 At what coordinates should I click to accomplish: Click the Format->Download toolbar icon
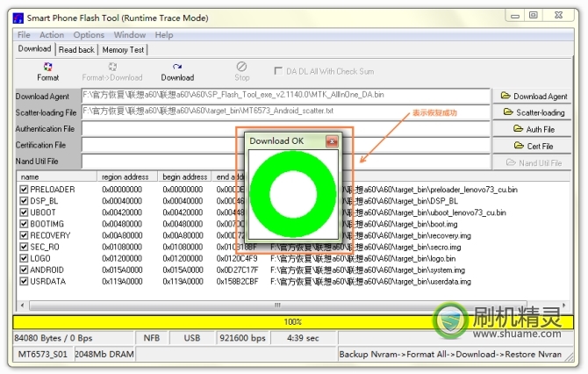pos(112,71)
